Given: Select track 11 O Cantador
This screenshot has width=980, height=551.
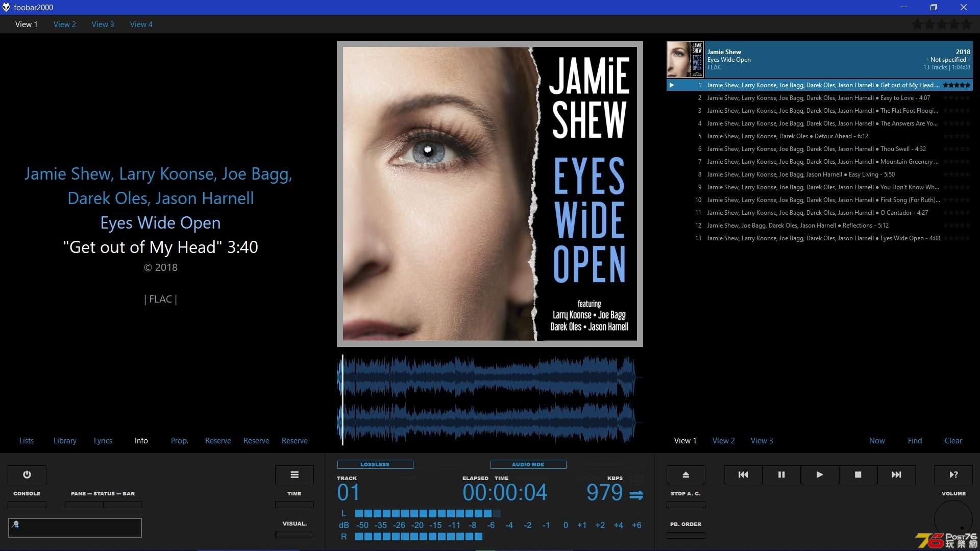Looking at the screenshot, I should click(x=819, y=213).
